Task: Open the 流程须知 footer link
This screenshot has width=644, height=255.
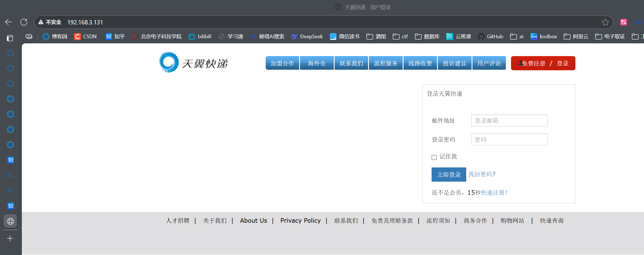Action: tap(438, 221)
